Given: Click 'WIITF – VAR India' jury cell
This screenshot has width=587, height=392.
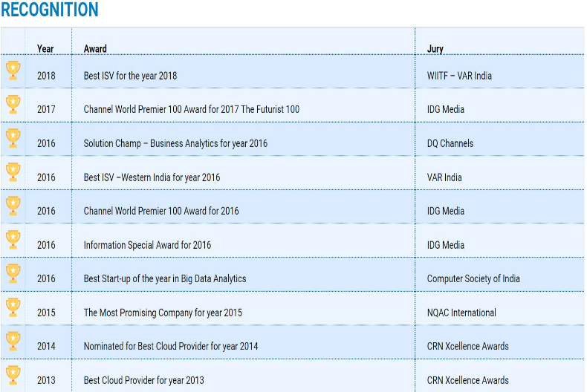Looking at the screenshot, I should [x=459, y=76].
